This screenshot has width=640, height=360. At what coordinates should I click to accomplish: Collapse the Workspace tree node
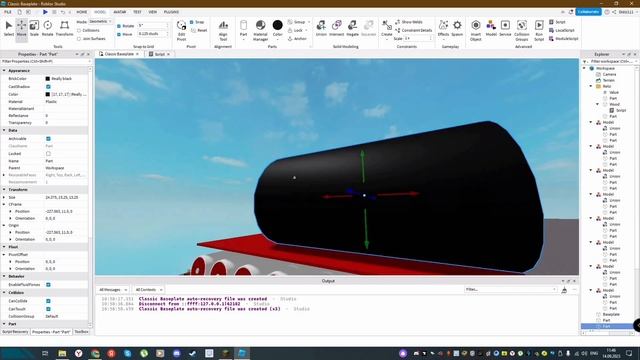point(584,68)
